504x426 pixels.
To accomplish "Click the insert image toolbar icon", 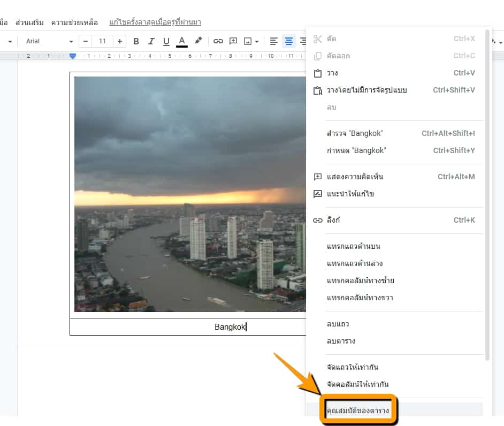I will [x=248, y=41].
